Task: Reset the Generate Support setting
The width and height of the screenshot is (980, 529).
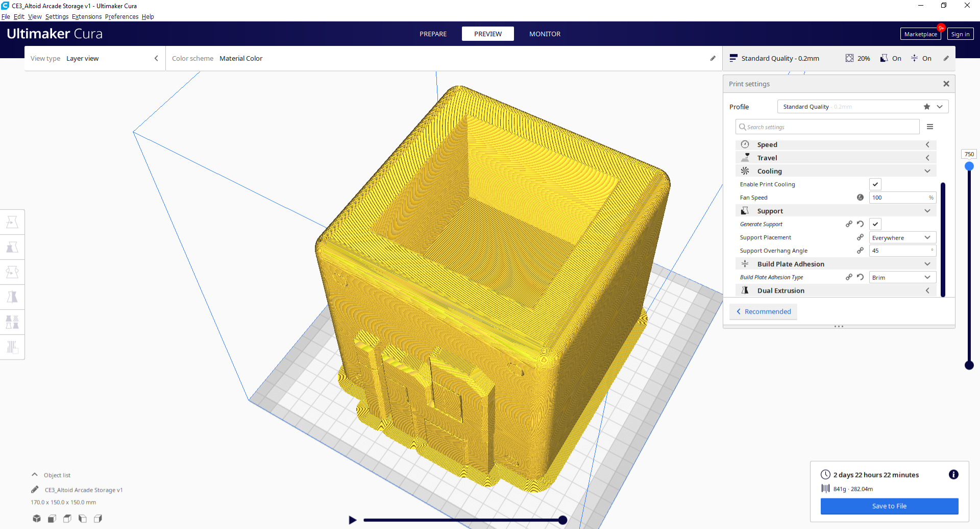Action: (x=860, y=224)
